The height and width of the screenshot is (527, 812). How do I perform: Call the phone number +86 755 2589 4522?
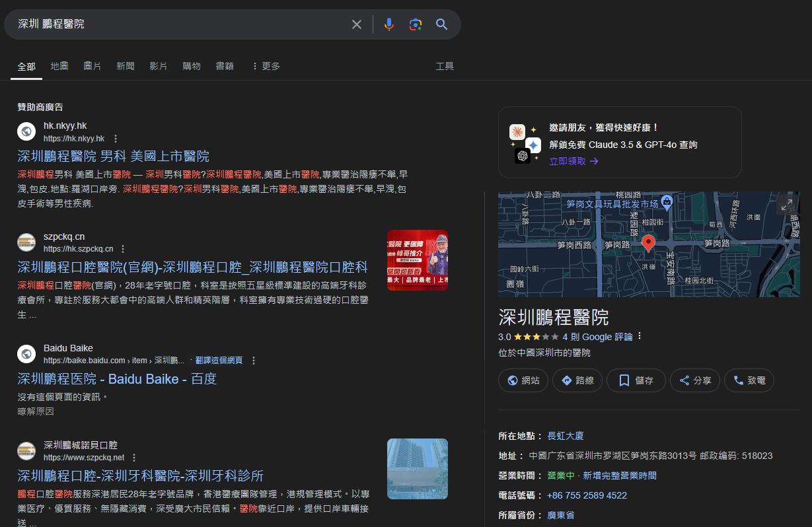pos(587,496)
